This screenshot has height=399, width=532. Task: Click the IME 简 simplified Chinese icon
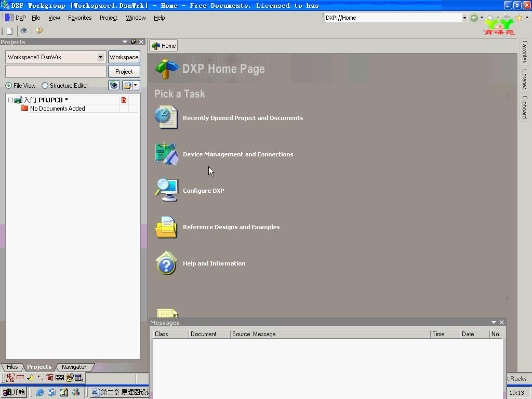tap(49, 378)
